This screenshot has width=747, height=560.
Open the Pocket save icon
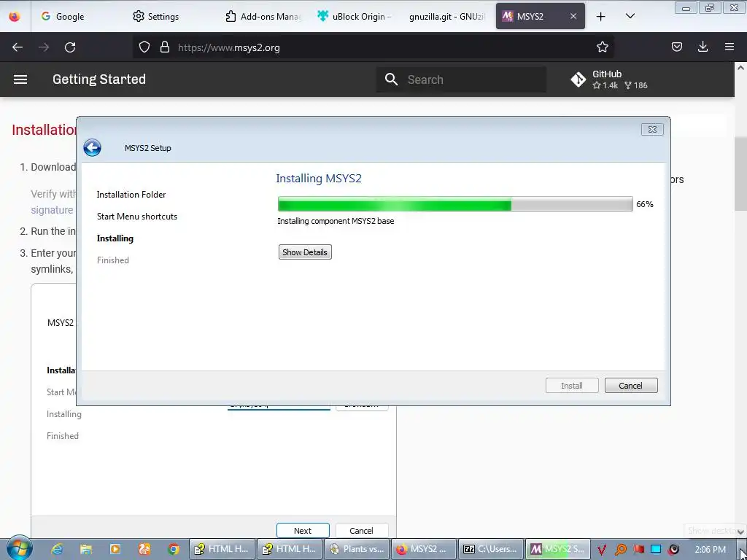pos(676,47)
